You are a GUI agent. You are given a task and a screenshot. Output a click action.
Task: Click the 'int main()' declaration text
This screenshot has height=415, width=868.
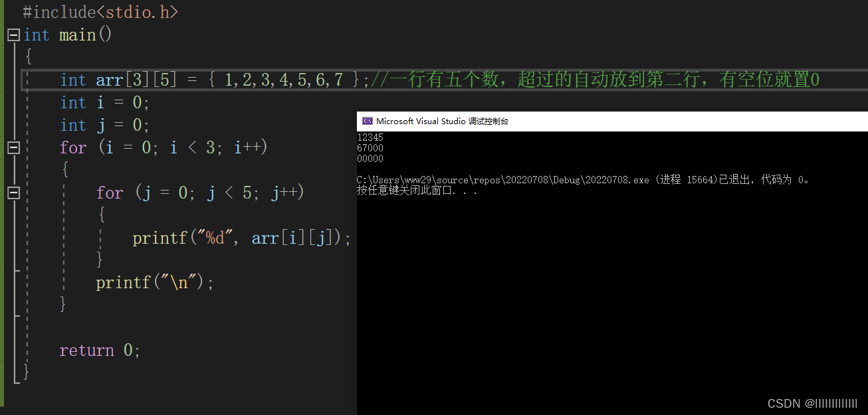pyautogui.click(x=68, y=35)
